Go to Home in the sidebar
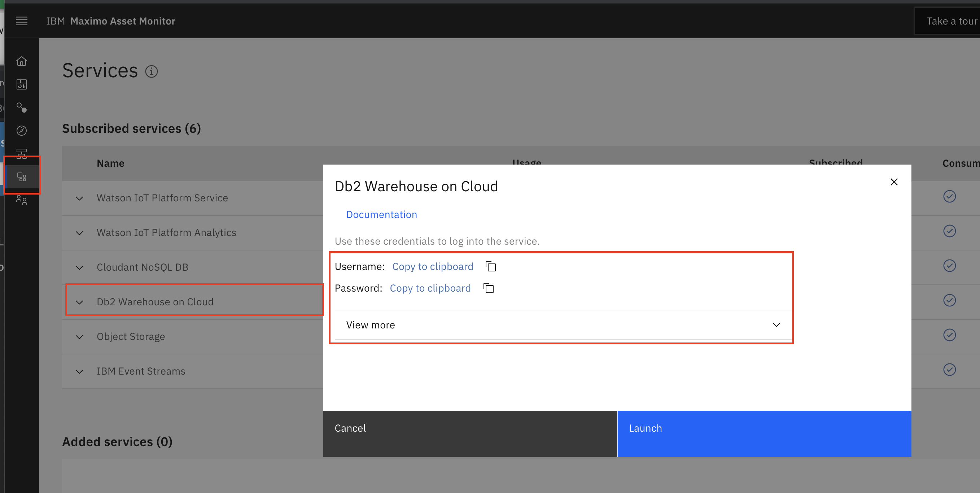This screenshot has height=493, width=980. (x=22, y=61)
